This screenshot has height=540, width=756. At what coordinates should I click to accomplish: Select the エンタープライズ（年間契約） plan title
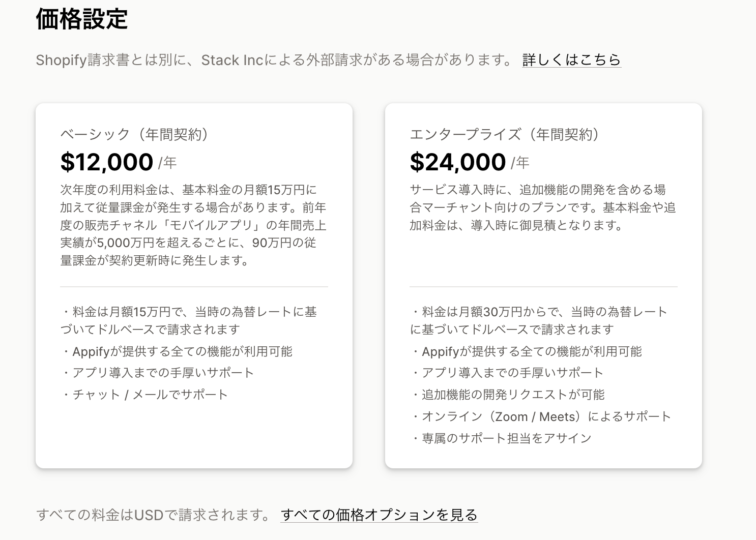click(505, 134)
